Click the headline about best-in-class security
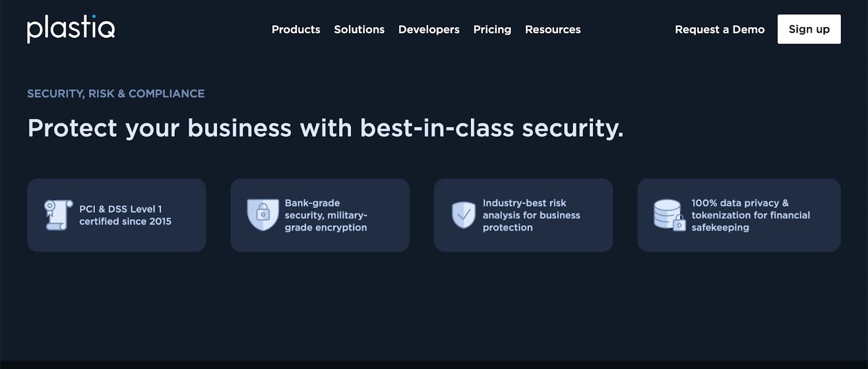Screen dimensions: 868x369 tap(325, 129)
